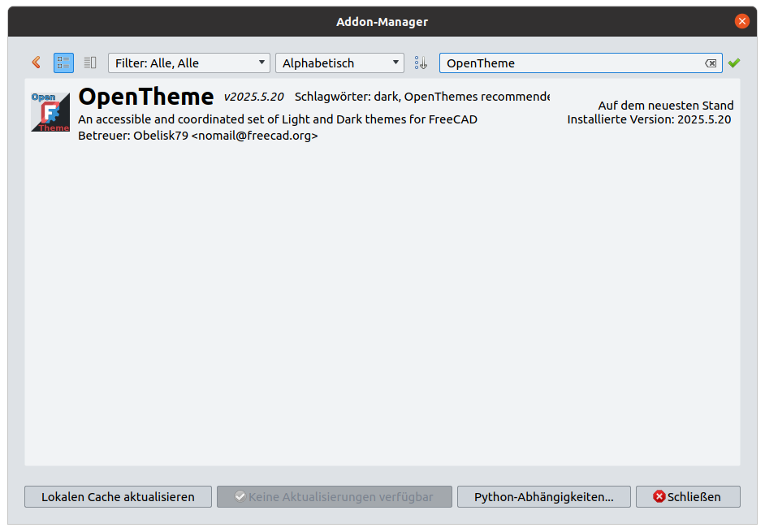The width and height of the screenshot is (765, 532).
Task: Toggle the sort order direction icon
Action: click(421, 63)
